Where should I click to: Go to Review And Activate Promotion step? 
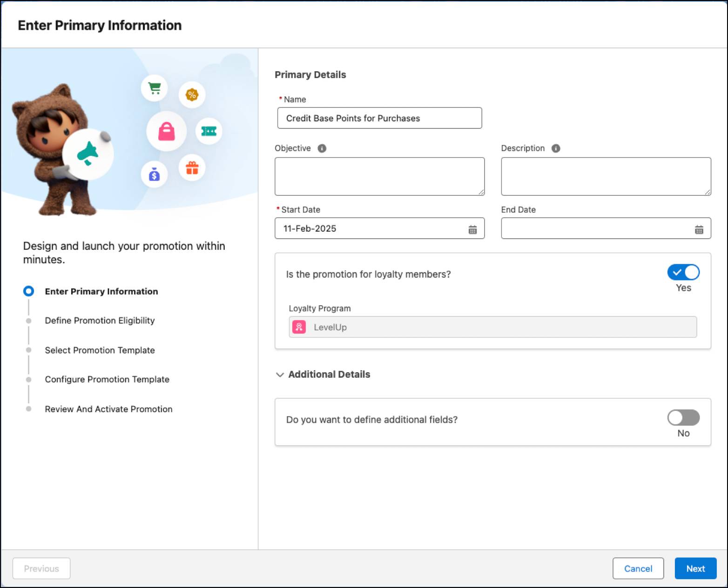click(108, 409)
